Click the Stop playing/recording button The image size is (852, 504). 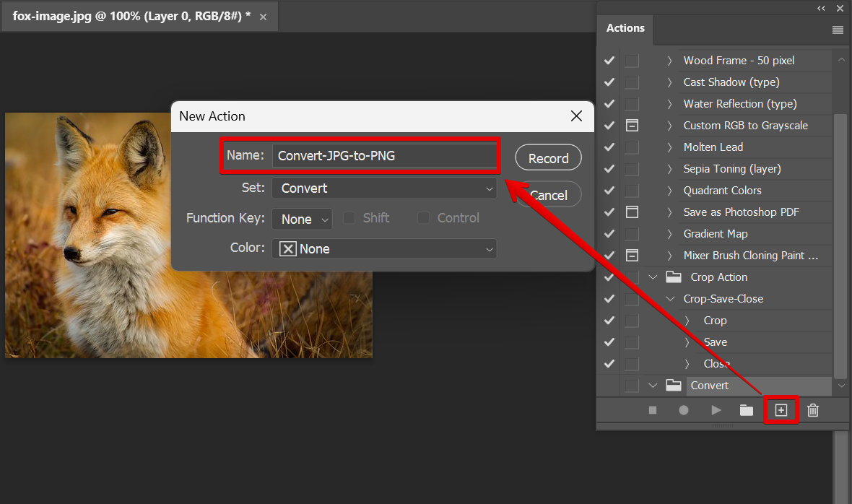[x=653, y=410]
